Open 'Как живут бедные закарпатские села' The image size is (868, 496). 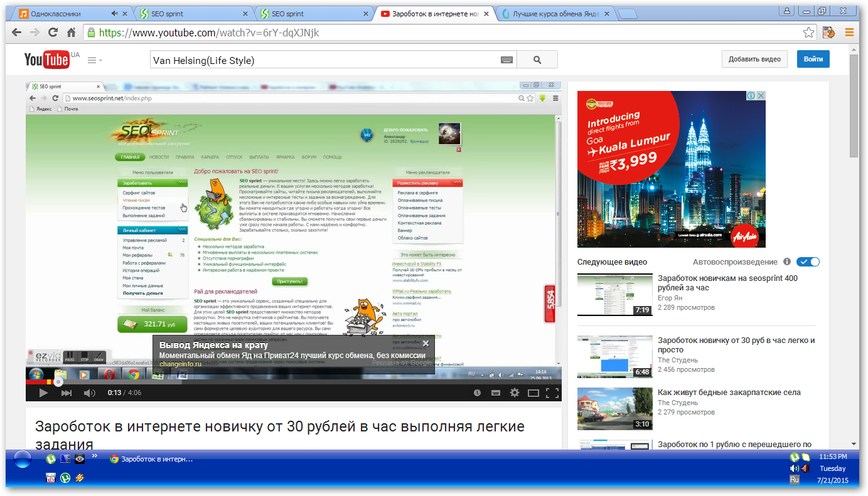click(729, 393)
